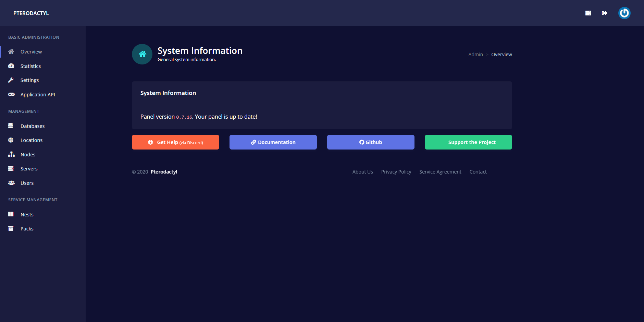This screenshot has width=644, height=322.
Task: Click the Contact footer link
Action: click(478, 172)
